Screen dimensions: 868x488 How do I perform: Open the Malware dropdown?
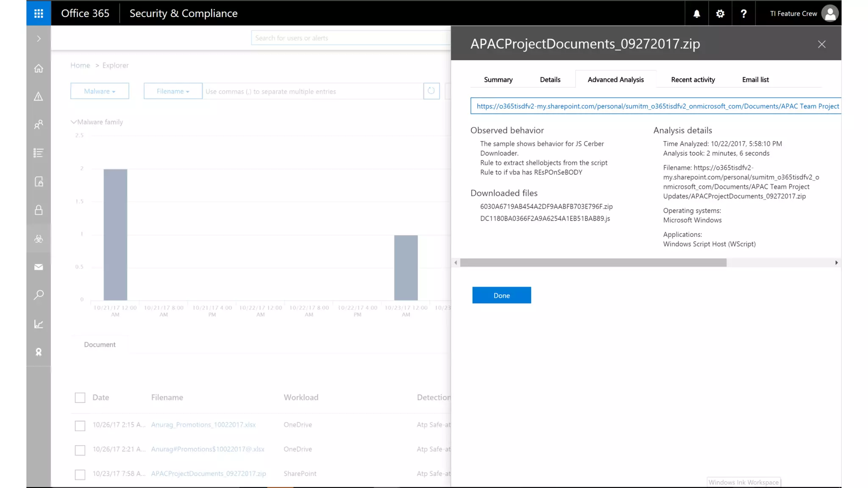tap(100, 91)
